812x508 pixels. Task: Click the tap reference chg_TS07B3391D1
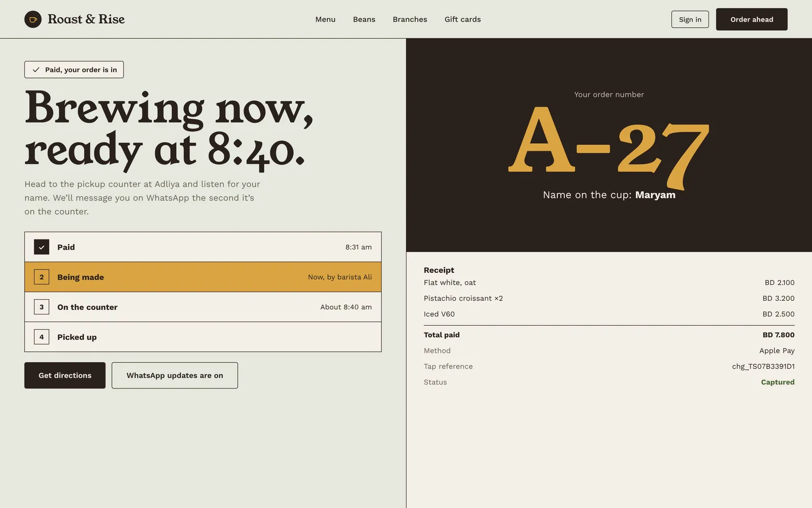coord(763,366)
